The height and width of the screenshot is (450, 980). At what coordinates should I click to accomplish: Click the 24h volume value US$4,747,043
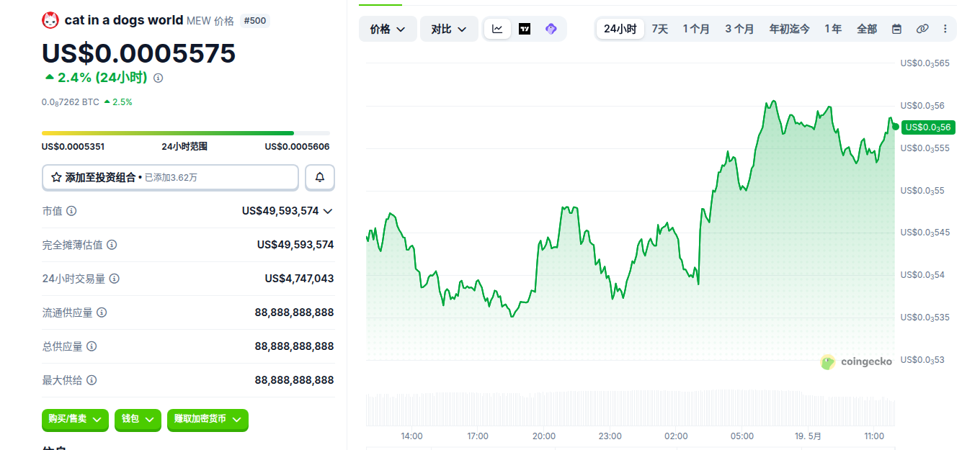pyautogui.click(x=299, y=279)
